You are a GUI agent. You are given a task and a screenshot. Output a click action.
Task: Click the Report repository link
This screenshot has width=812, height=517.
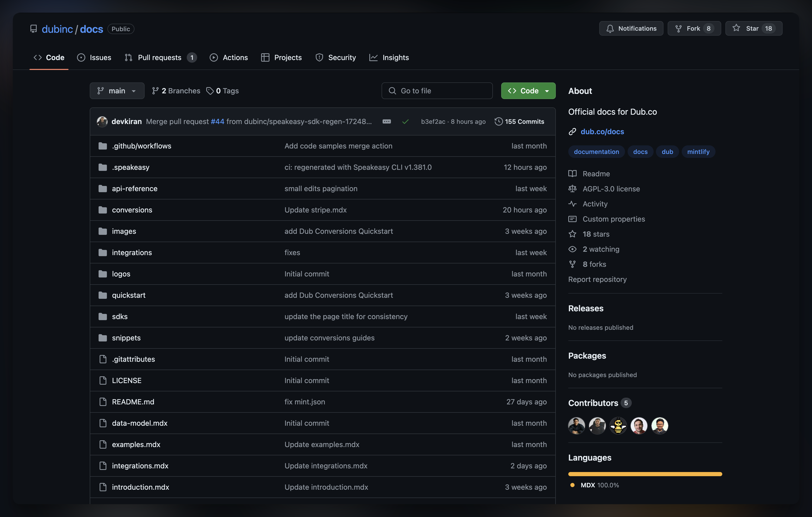pyautogui.click(x=597, y=279)
